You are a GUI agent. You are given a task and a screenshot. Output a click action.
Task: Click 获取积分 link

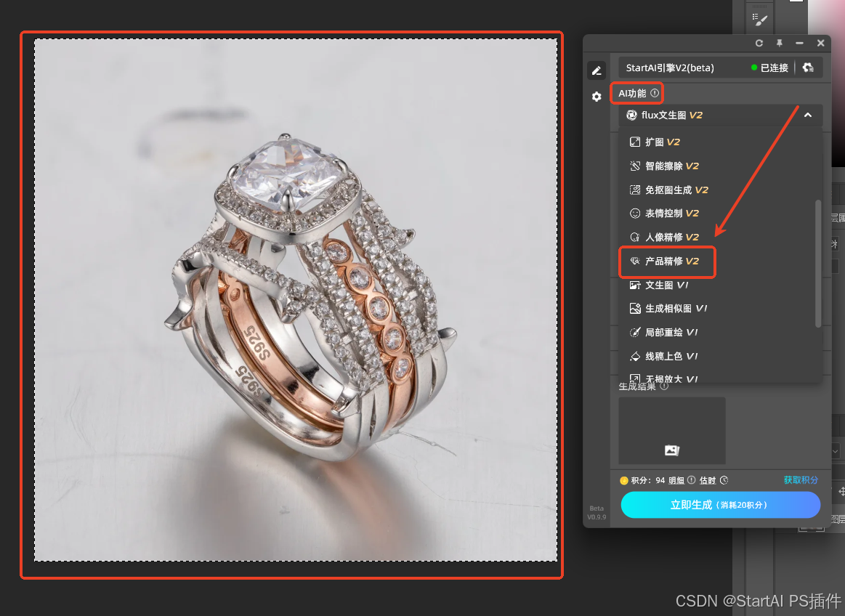(x=801, y=480)
